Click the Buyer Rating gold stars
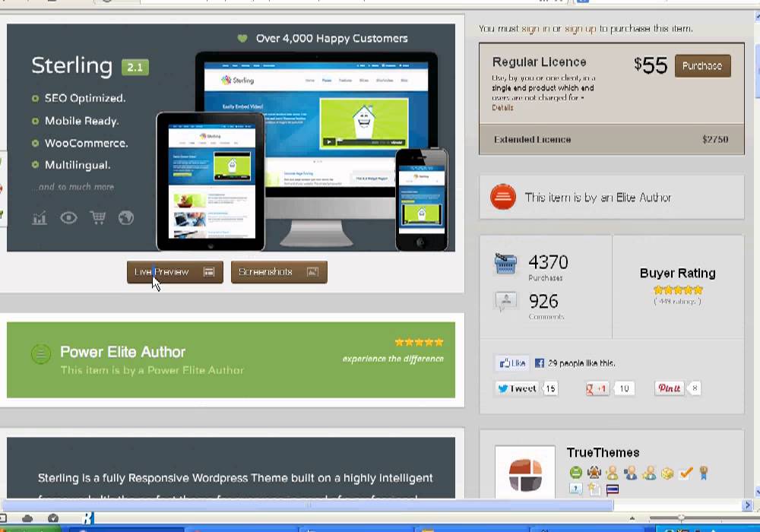The width and height of the screenshot is (760, 532). (x=678, y=290)
